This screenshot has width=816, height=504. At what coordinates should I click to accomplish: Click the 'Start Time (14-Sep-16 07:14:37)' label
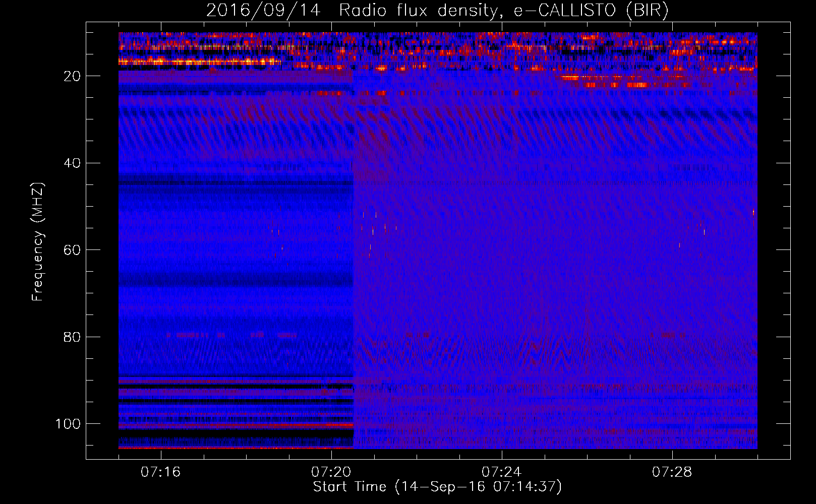437,487
